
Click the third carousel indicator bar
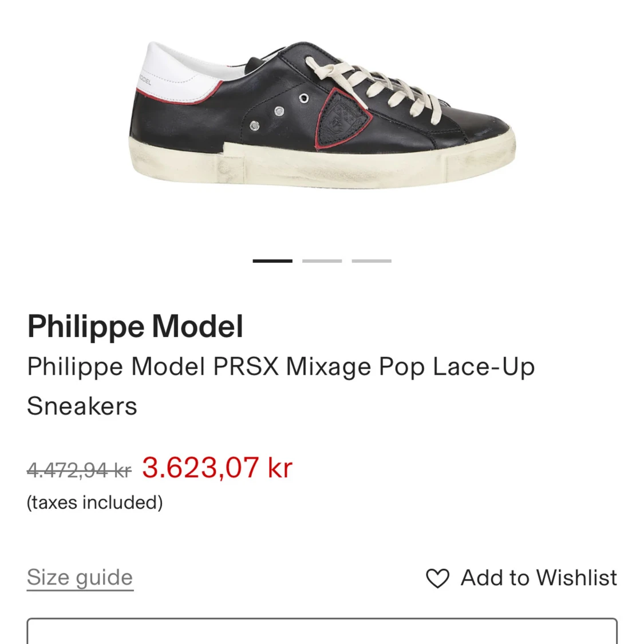(373, 259)
